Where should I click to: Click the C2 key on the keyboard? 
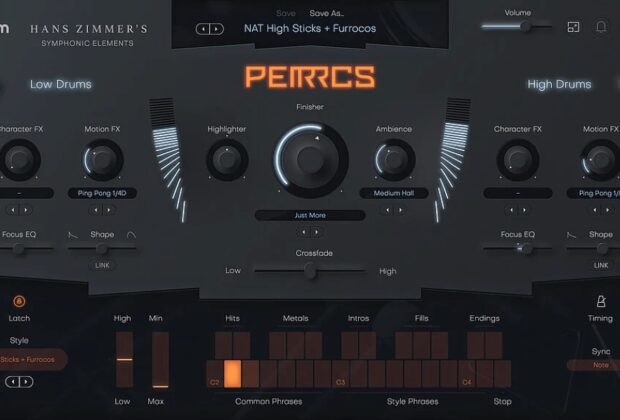pyautogui.click(x=214, y=373)
